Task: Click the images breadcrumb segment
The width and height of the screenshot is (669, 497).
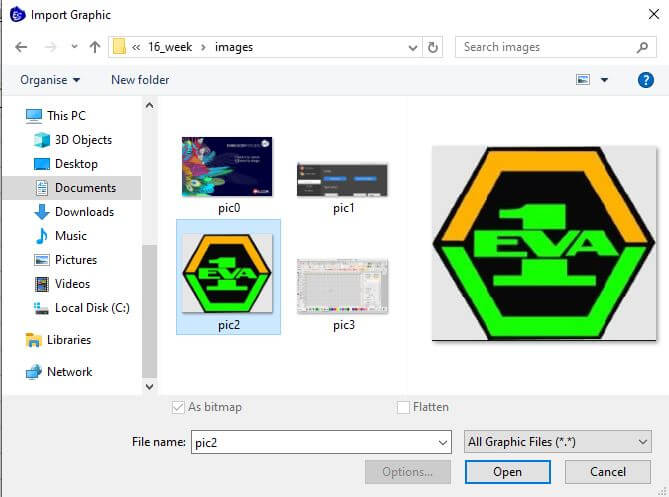Action: 234,47
